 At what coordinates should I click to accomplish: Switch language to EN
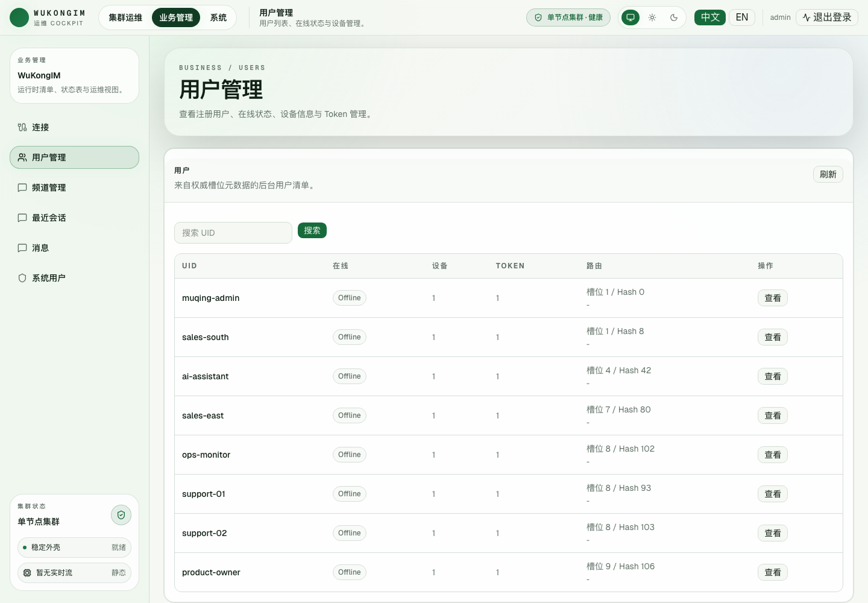[742, 17]
